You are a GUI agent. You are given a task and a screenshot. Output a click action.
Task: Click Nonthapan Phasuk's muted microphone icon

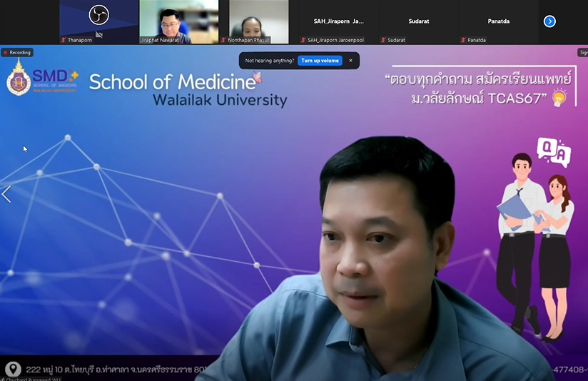click(x=223, y=40)
